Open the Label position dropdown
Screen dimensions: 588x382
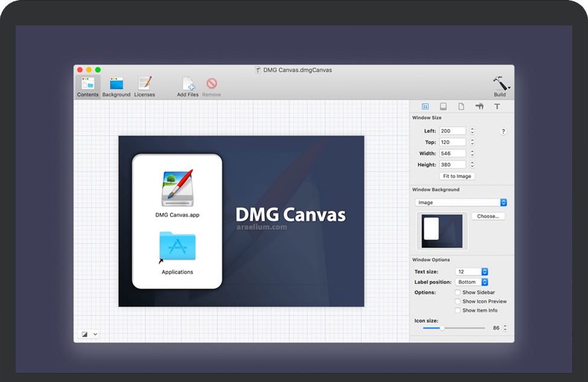pyautogui.click(x=472, y=282)
